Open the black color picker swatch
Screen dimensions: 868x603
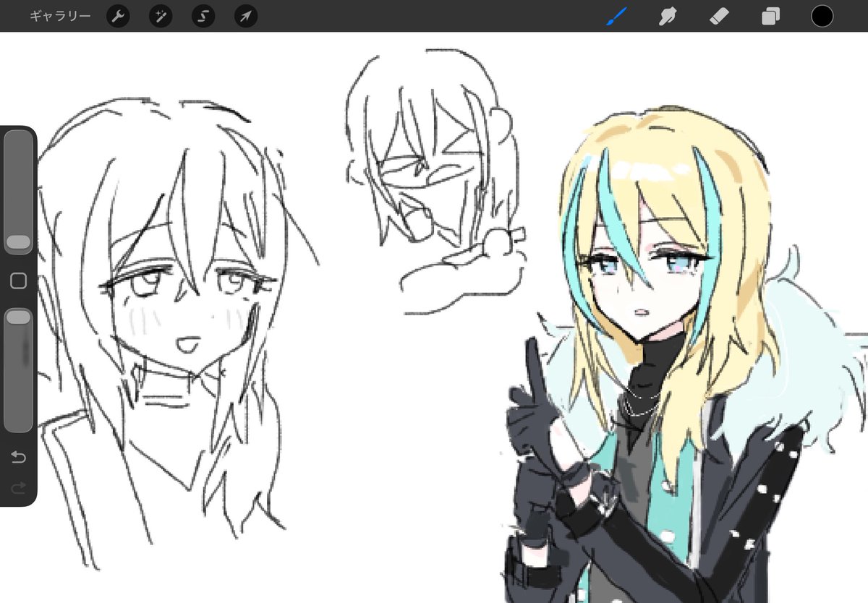[x=822, y=16]
